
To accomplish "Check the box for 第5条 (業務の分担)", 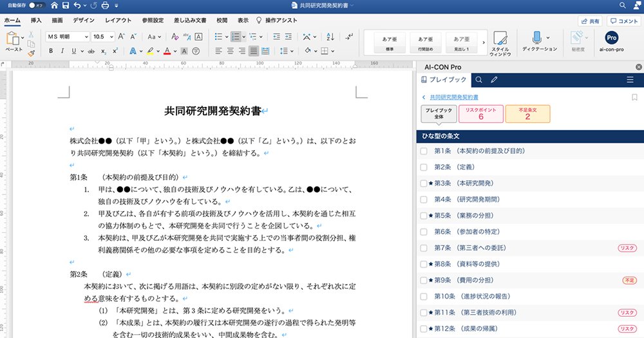I will (x=424, y=216).
